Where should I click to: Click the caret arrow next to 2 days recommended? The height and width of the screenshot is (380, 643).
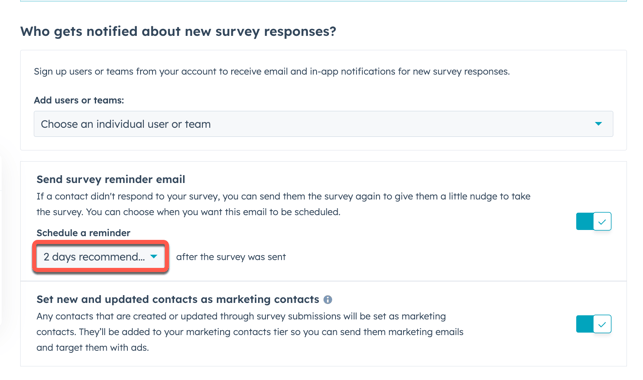[154, 257]
